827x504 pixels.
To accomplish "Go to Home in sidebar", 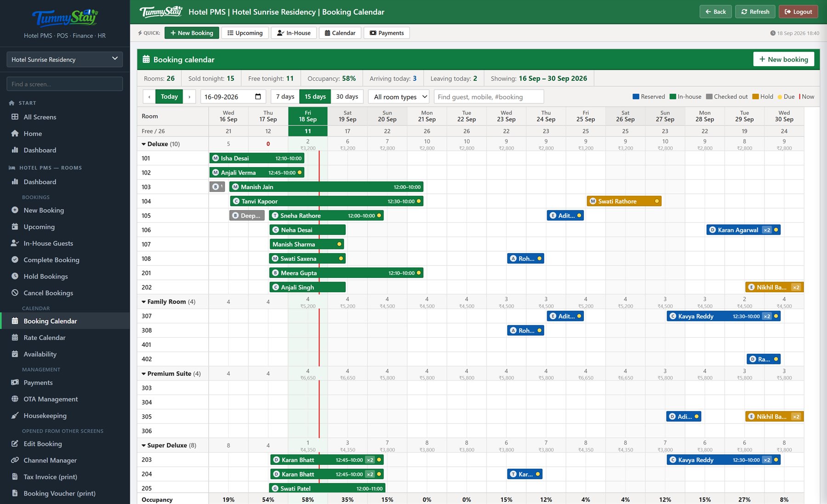I will point(65,134).
